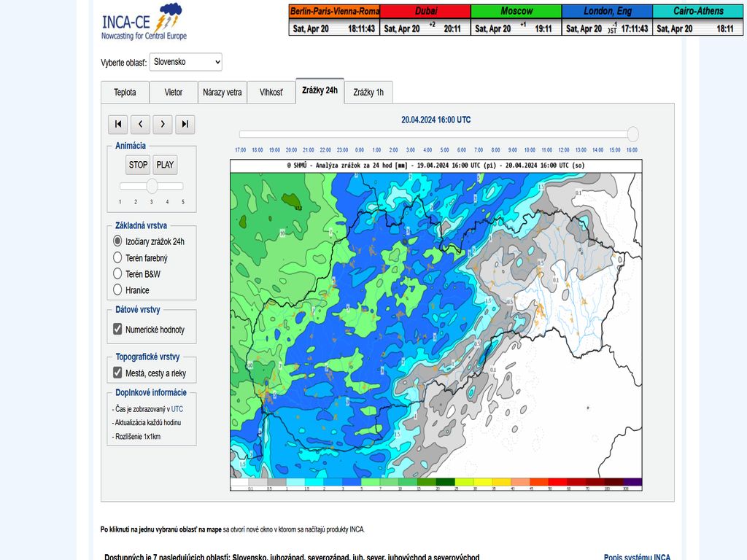Choose Terén farebný base layer

[x=117, y=257]
